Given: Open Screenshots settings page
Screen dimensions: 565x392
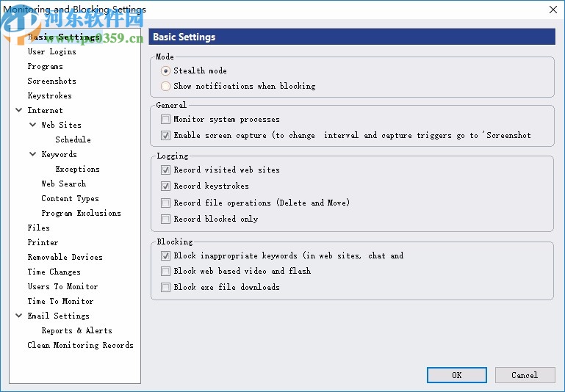Looking at the screenshot, I should click(x=51, y=81).
